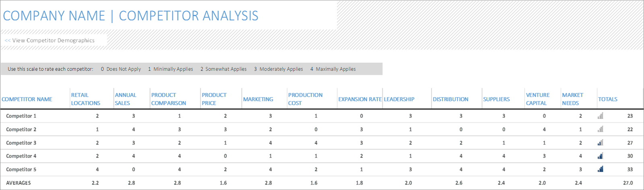Select the Competitor 5 name cell
This screenshot has height=190, width=644.
pos(21,170)
